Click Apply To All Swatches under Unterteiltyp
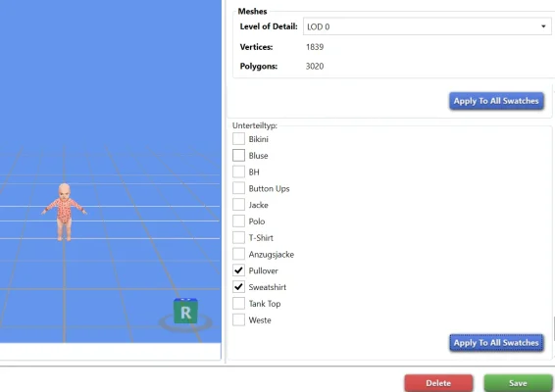The image size is (555, 392). tap(496, 342)
